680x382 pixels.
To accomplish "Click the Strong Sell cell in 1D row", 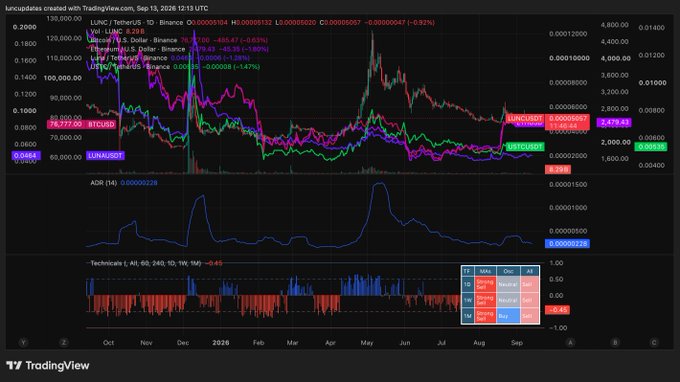I will coord(485,284).
